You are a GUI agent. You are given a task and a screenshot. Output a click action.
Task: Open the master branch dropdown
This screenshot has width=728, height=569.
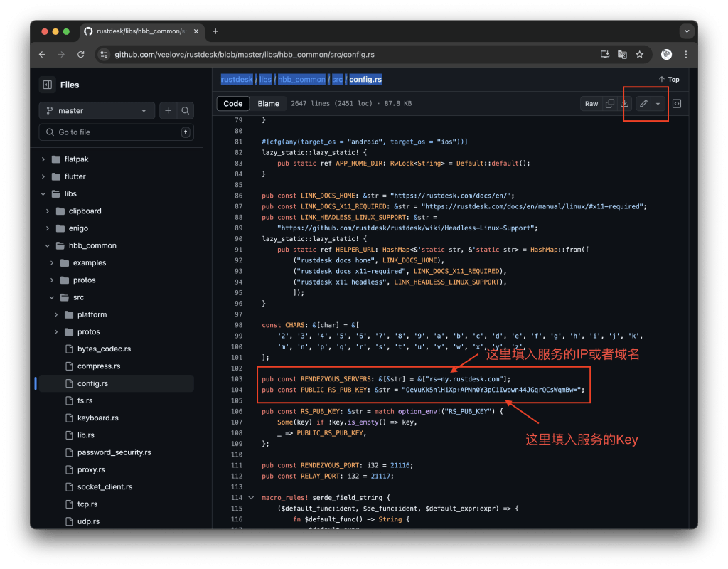pos(96,110)
